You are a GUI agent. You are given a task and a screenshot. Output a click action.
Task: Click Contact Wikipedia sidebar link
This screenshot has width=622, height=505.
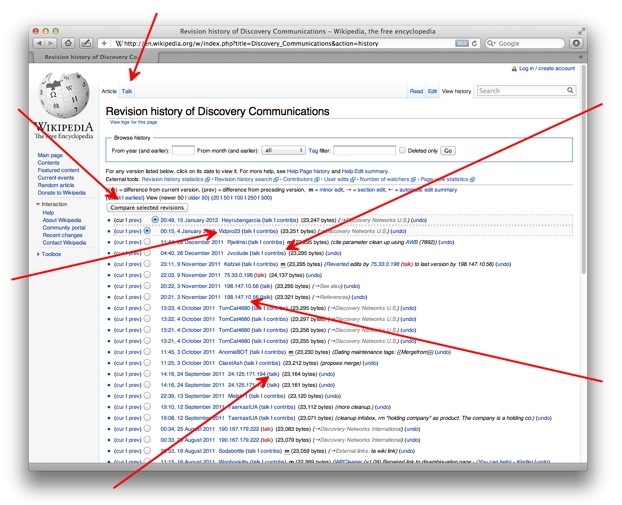click(64, 242)
